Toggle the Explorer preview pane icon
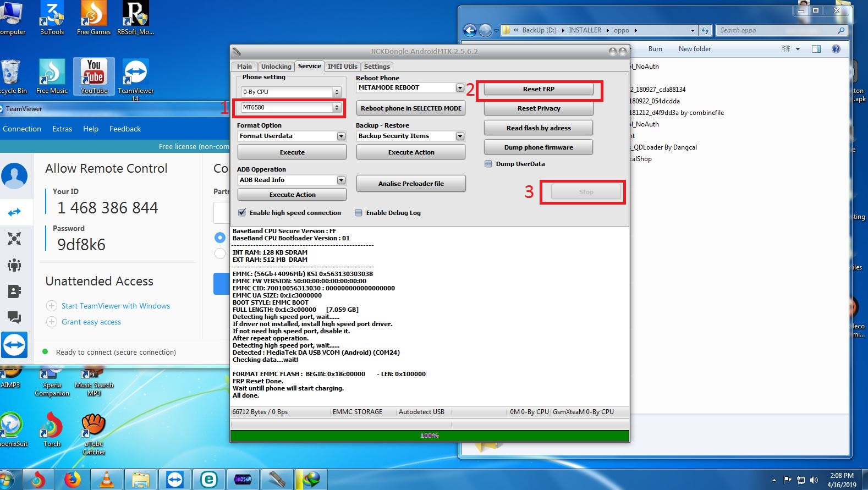The image size is (868, 490). coord(816,49)
